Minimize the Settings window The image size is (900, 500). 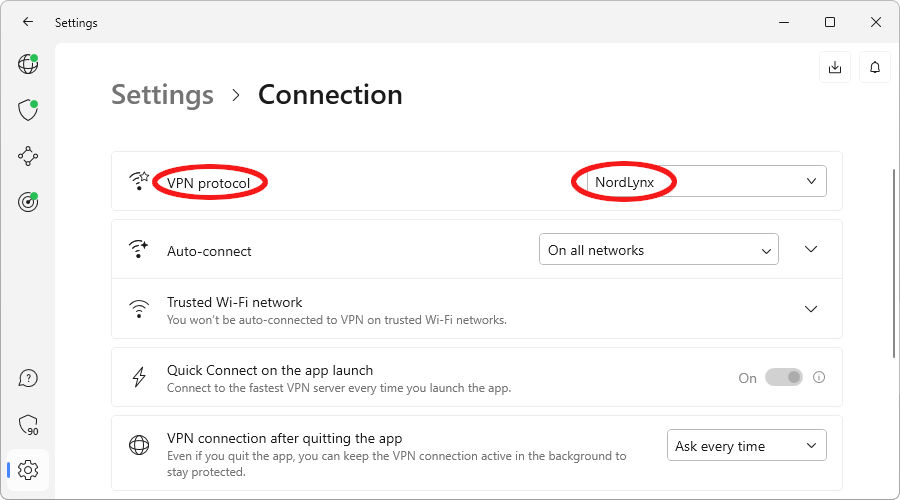784,22
